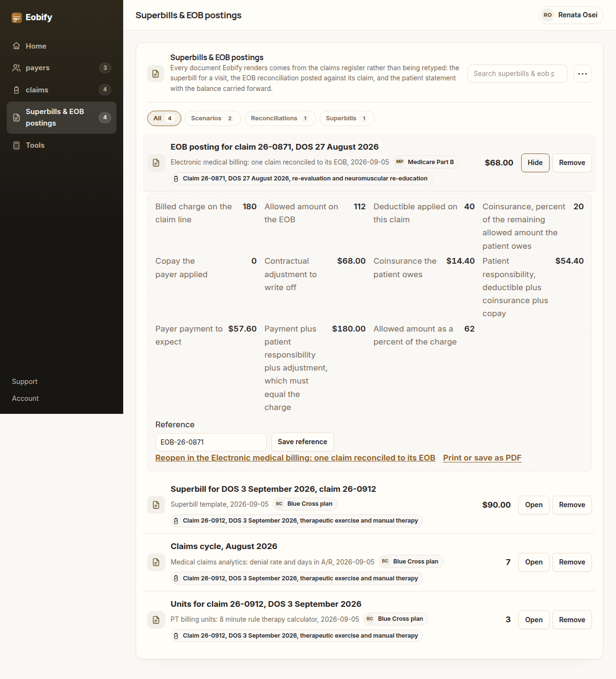Open Tools in the sidebar

point(62,145)
